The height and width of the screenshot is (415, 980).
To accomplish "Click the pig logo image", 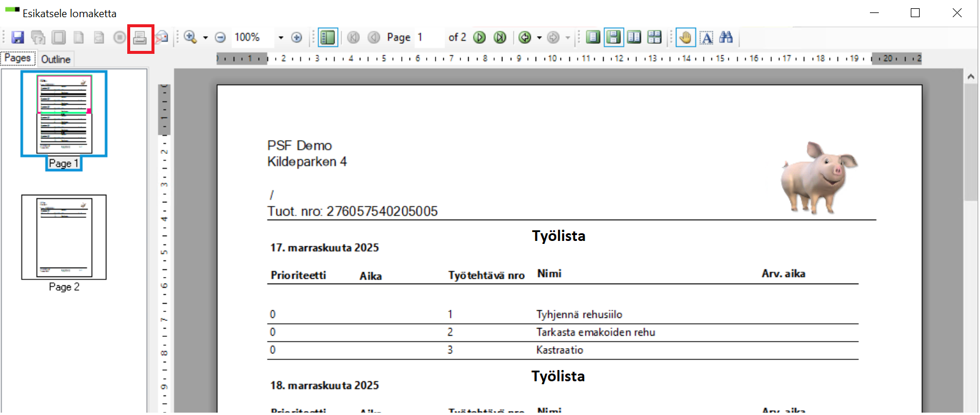I will (x=818, y=177).
